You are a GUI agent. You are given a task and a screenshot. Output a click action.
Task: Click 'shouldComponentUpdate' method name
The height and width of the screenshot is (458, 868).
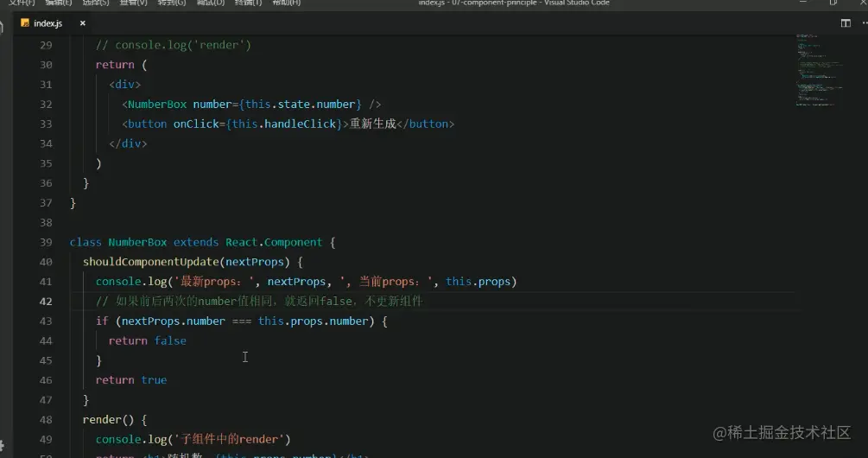150,262
